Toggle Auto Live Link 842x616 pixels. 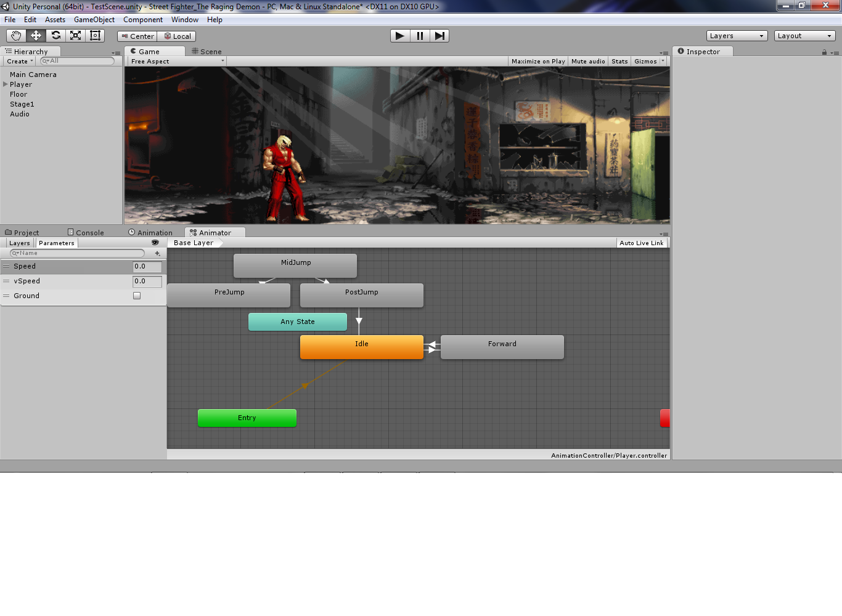point(642,243)
